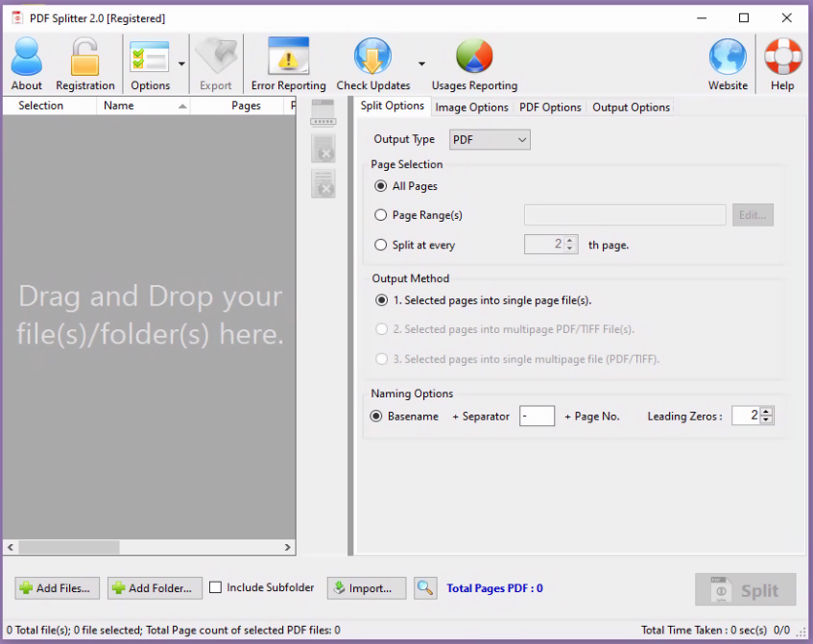Click the Add Folder... button

point(155,588)
